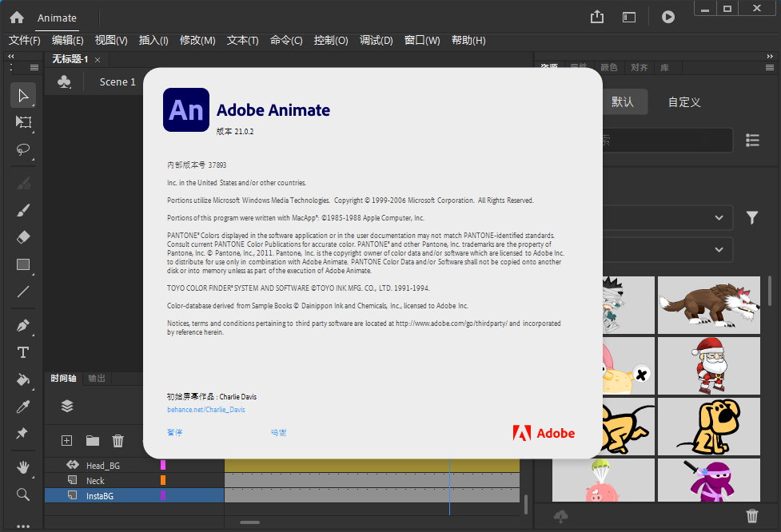781x532 pixels.
Task: Open the 文件(F) menu
Action: coord(25,40)
